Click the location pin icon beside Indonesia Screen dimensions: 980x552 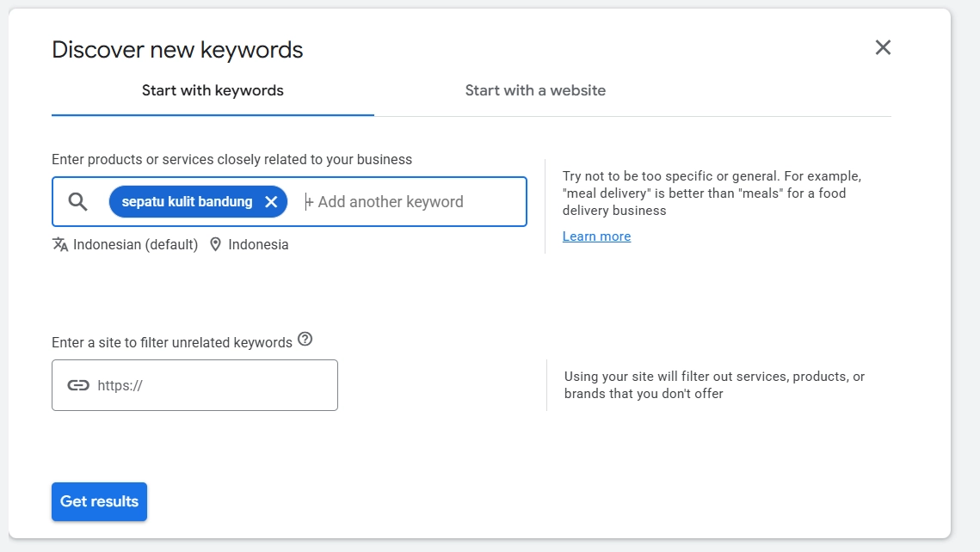215,244
